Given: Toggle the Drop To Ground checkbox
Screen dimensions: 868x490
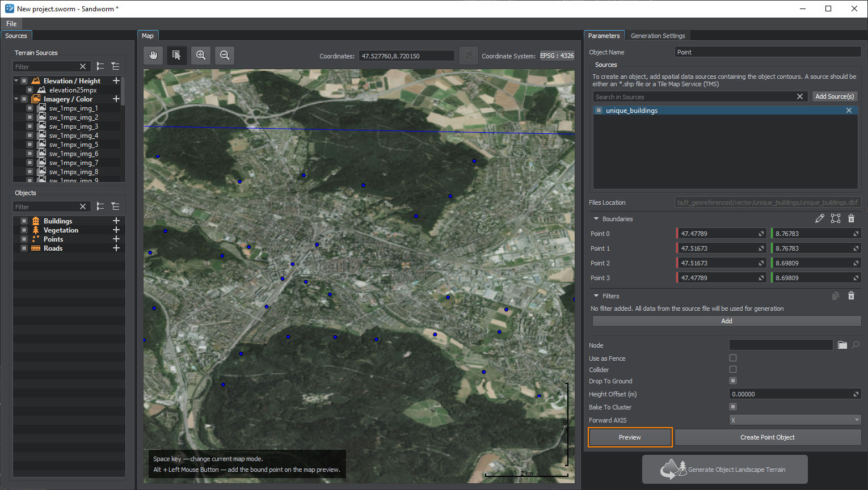Looking at the screenshot, I should pos(733,381).
